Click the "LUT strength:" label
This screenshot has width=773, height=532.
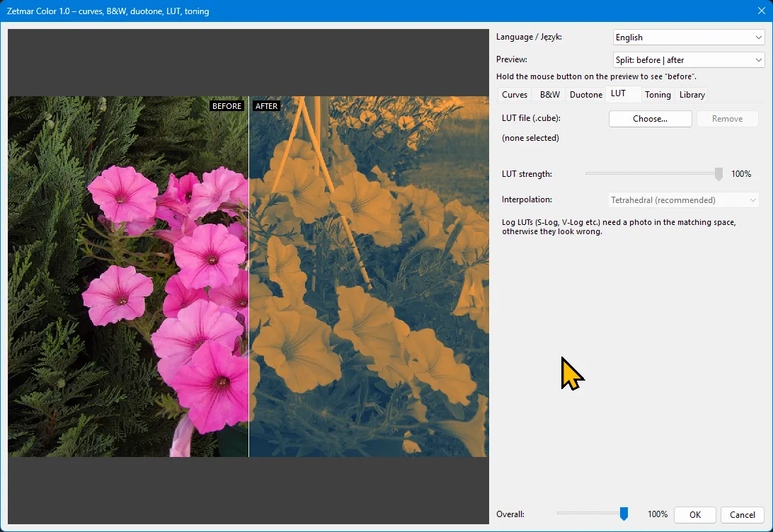pos(527,174)
